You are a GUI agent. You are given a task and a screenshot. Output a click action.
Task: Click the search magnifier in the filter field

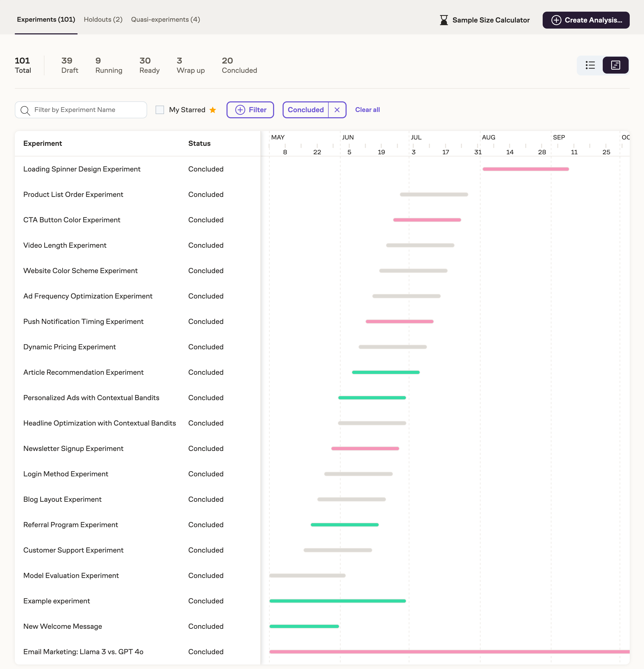[x=25, y=110]
